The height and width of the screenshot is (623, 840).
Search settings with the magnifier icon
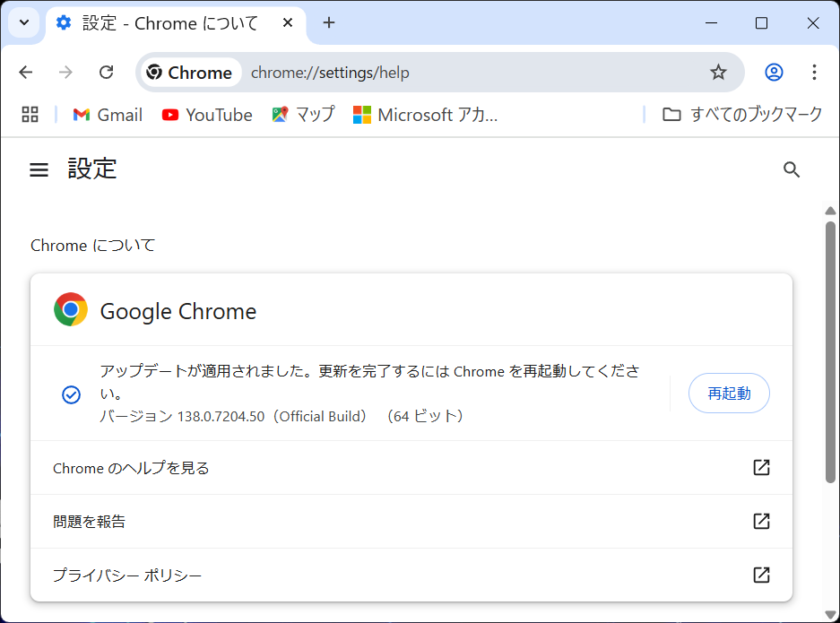[x=792, y=169]
